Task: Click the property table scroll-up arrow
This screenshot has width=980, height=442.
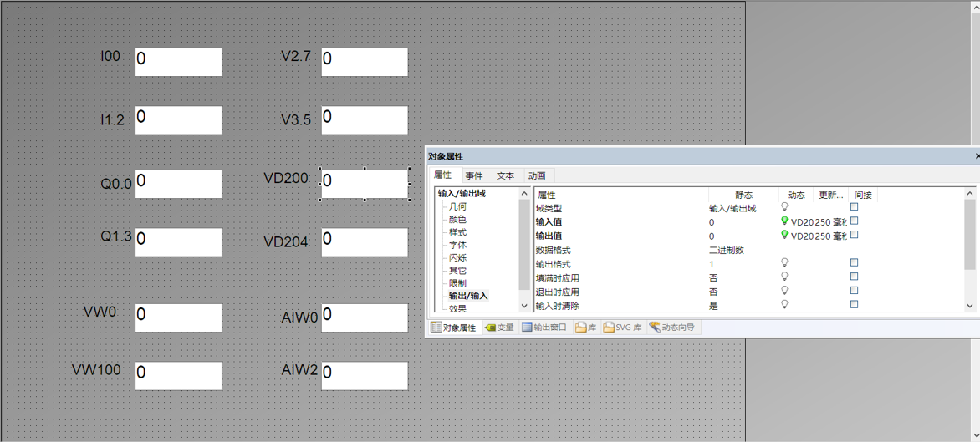Action: [969, 194]
